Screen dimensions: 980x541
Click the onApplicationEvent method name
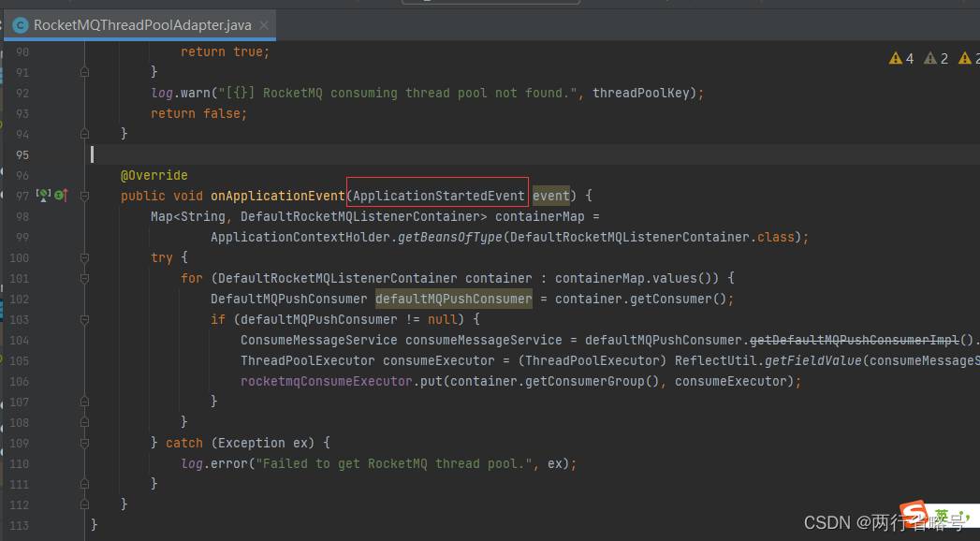pyautogui.click(x=277, y=197)
